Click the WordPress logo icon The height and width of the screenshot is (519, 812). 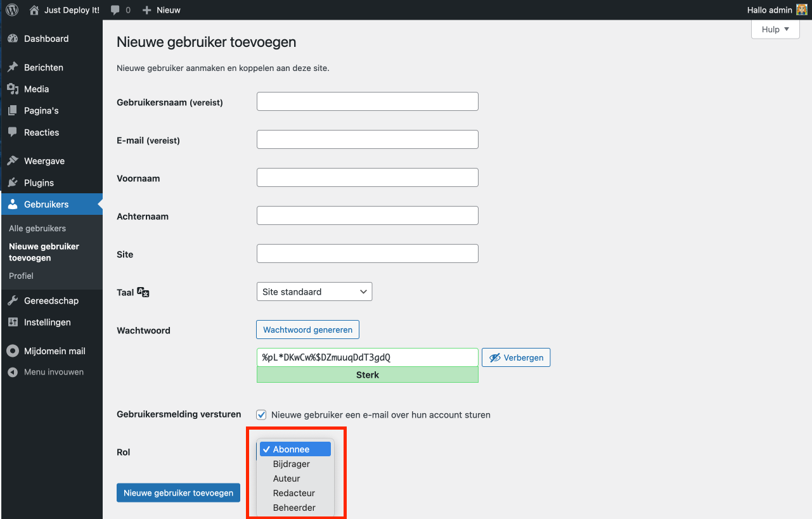click(12, 10)
